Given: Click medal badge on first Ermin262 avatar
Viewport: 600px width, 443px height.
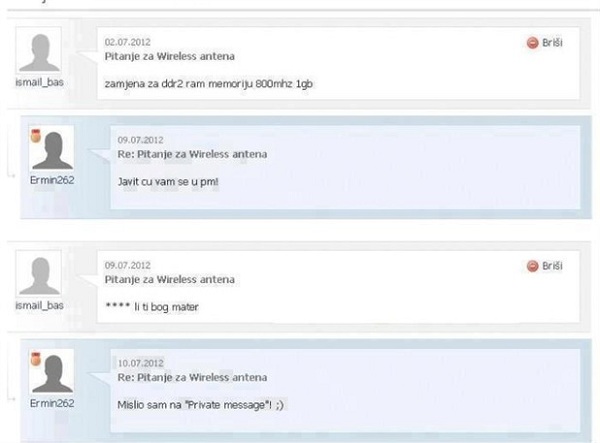Looking at the screenshot, I should coord(36,136).
